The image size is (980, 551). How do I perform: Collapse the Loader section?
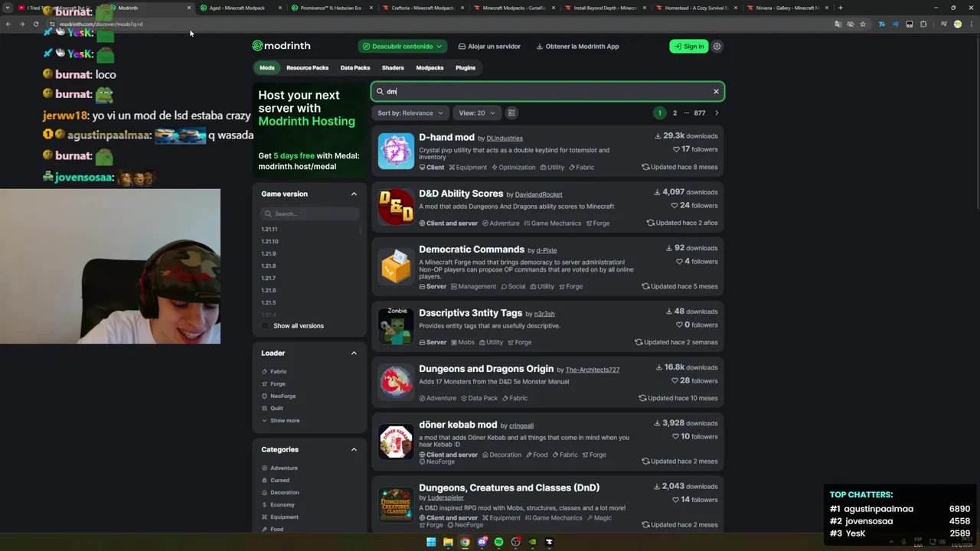click(354, 353)
